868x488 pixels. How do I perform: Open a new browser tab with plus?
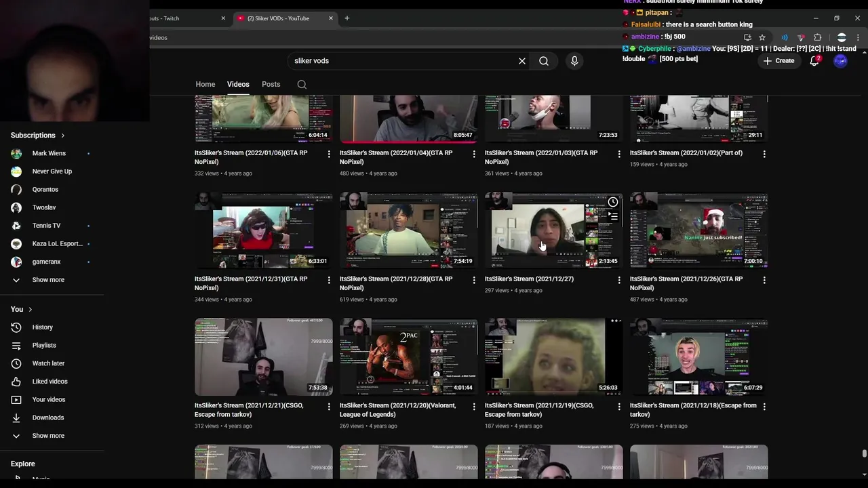[347, 18]
